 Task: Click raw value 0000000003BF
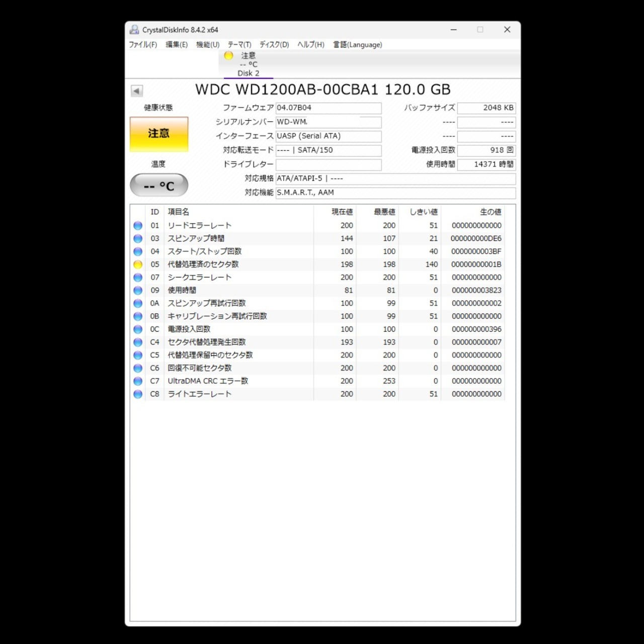pos(476,252)
